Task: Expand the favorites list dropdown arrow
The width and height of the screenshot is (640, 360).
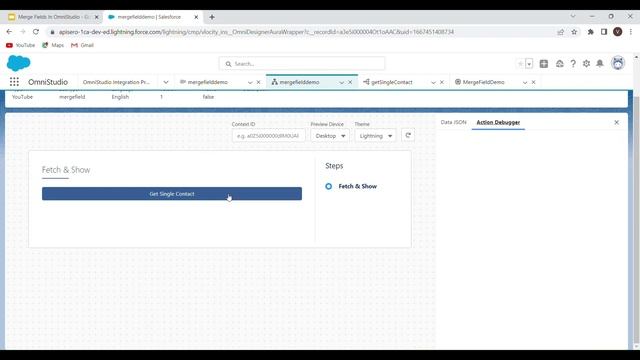Action: pos(529,64)
